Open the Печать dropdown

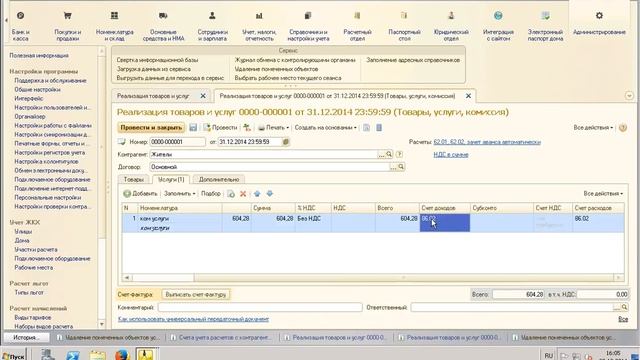pos(273,128)
